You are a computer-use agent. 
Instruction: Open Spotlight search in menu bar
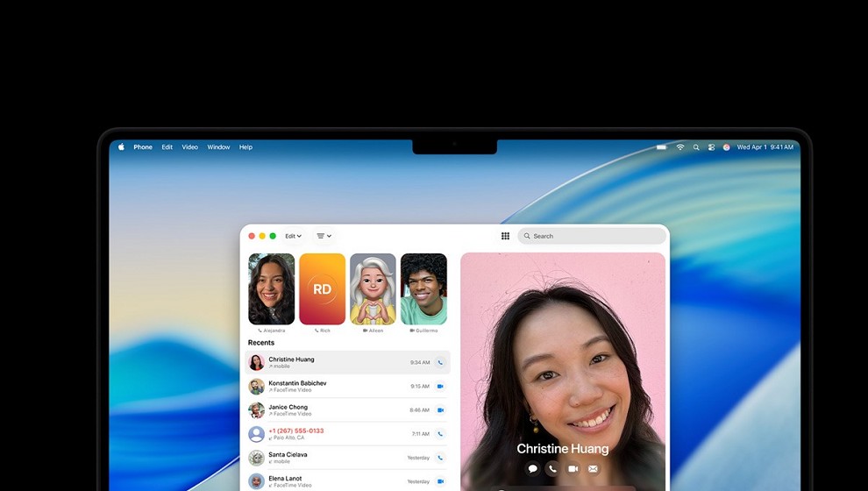696,147
